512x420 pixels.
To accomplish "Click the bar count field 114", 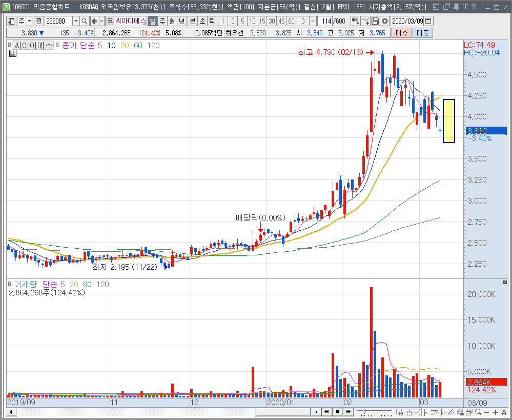I will point(324,21).
